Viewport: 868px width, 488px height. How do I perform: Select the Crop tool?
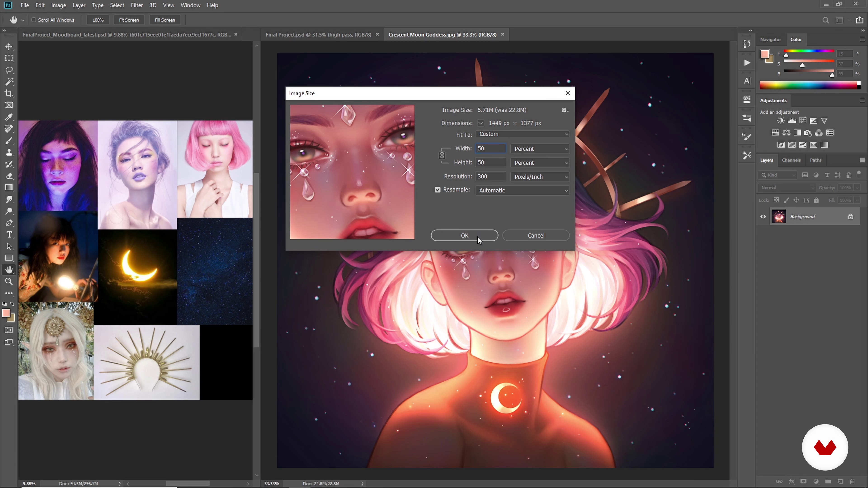9,94
